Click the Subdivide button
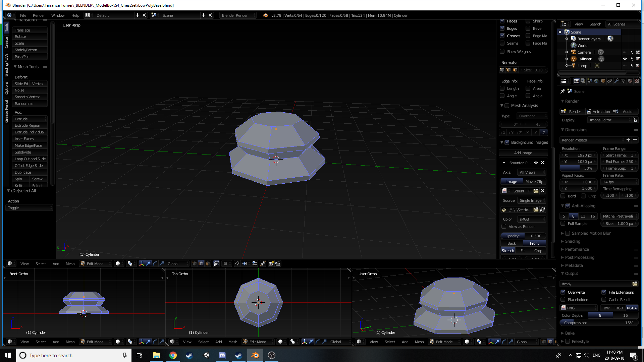644x362 pixels. coord(30,152)
